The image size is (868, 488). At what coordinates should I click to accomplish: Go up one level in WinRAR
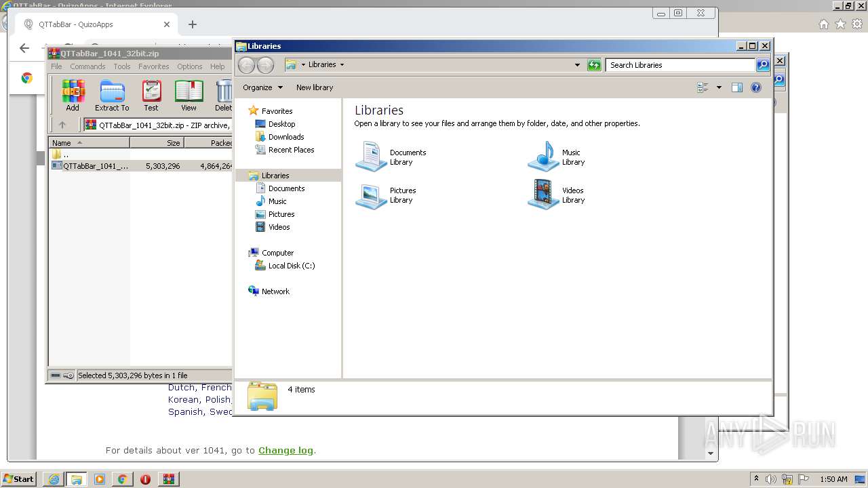(62, 125)
